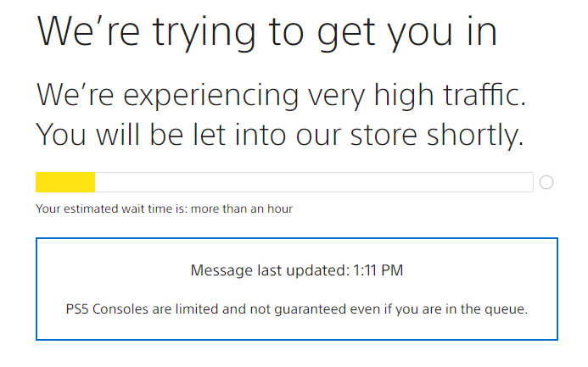Image resolution: width=588 pixels, height=367 pixels.
Task: Click the word "experiencing" in the subtitle
Action: pyautogui.click(x=210, y=97)
